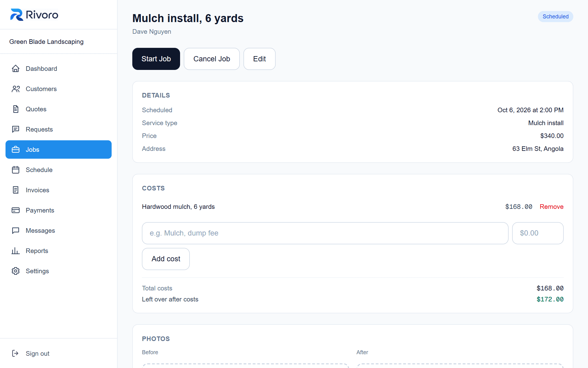This screenshot has width=588, height=368.
Task: Click the Settings gear icon
Action: pyautogui.click(x=16, y=271)
